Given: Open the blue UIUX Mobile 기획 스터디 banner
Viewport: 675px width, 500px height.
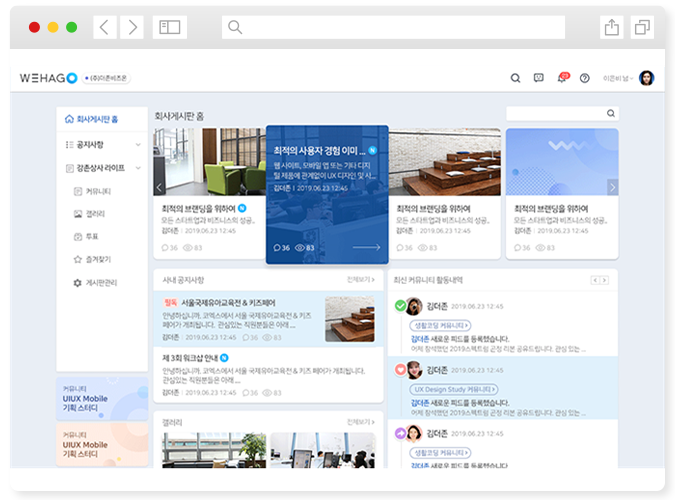Looking at the screenshot, I should 102,398.
